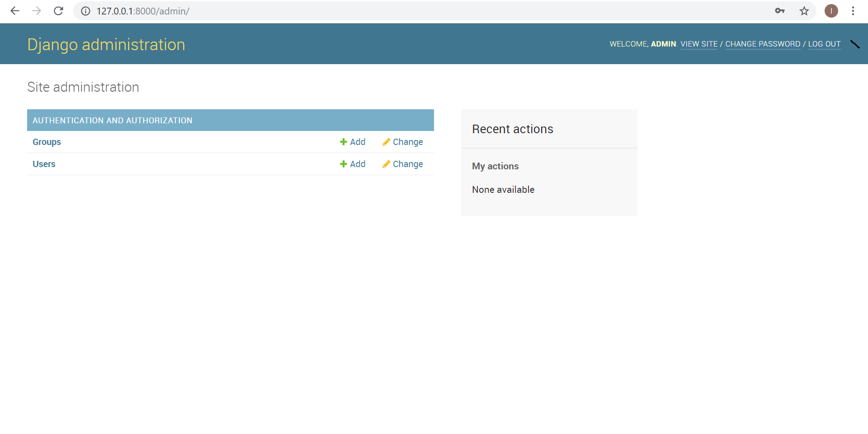This screenshot has height=434, width=868.
Task: Select the Site administration heading
Action: (x=83, y=87)
